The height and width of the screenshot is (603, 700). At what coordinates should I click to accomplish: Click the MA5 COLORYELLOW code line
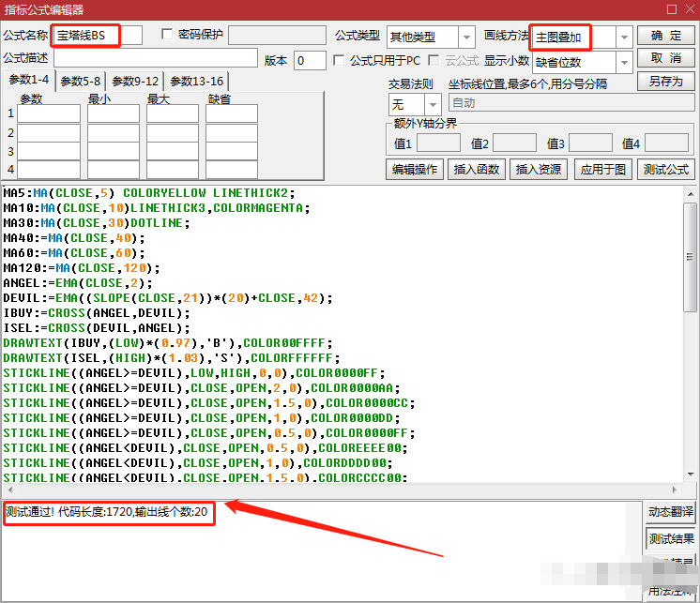click(x=149, y=193)
